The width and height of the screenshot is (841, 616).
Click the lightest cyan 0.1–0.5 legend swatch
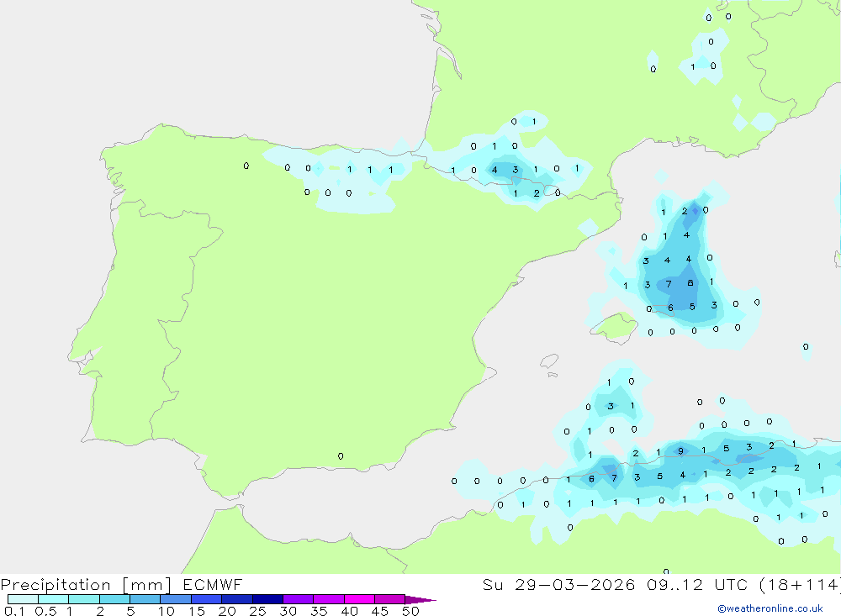pos(23,599)
